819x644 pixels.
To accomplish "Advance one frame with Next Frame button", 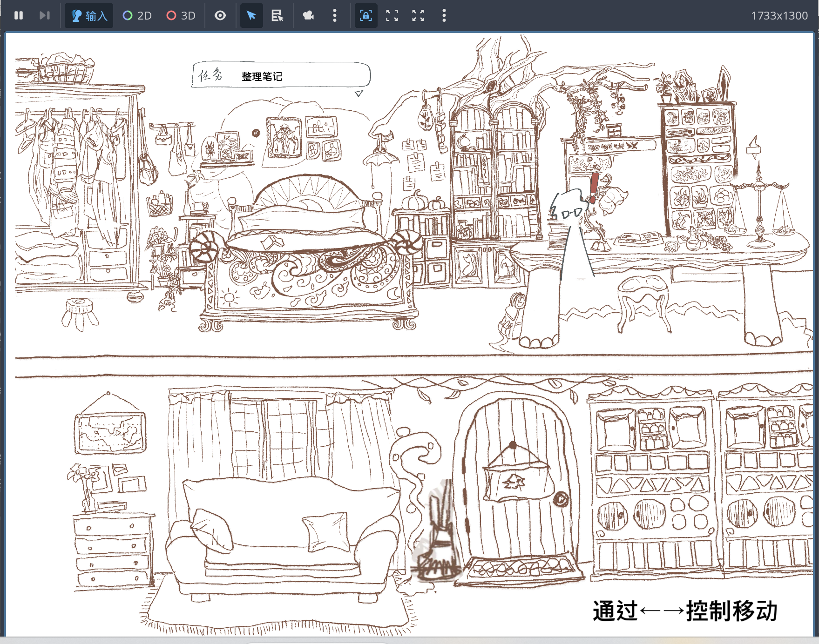I will point(44,16).
